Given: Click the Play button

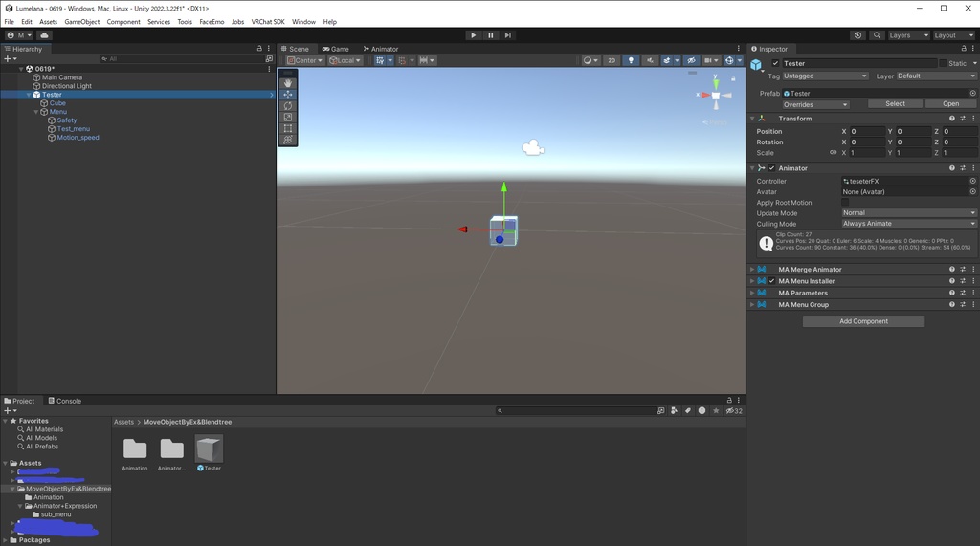Looking at the screenshot, I should (473, 35).
